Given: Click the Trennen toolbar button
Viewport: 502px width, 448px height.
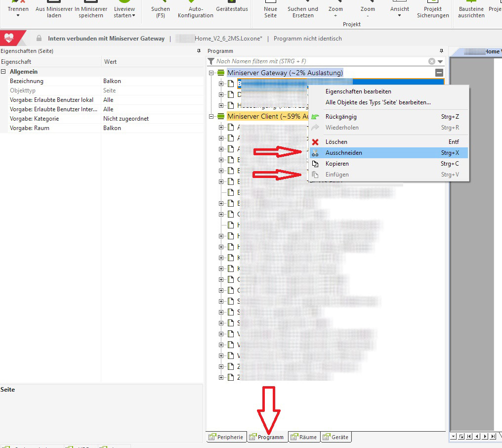Looking at the screenshot, I should pos(18,9).
